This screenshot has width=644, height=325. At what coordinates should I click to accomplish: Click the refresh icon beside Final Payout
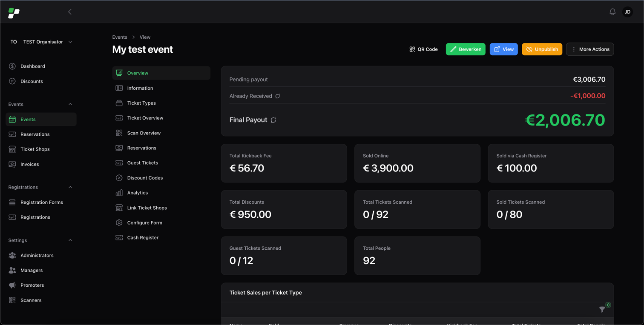(x=273, y=120)
